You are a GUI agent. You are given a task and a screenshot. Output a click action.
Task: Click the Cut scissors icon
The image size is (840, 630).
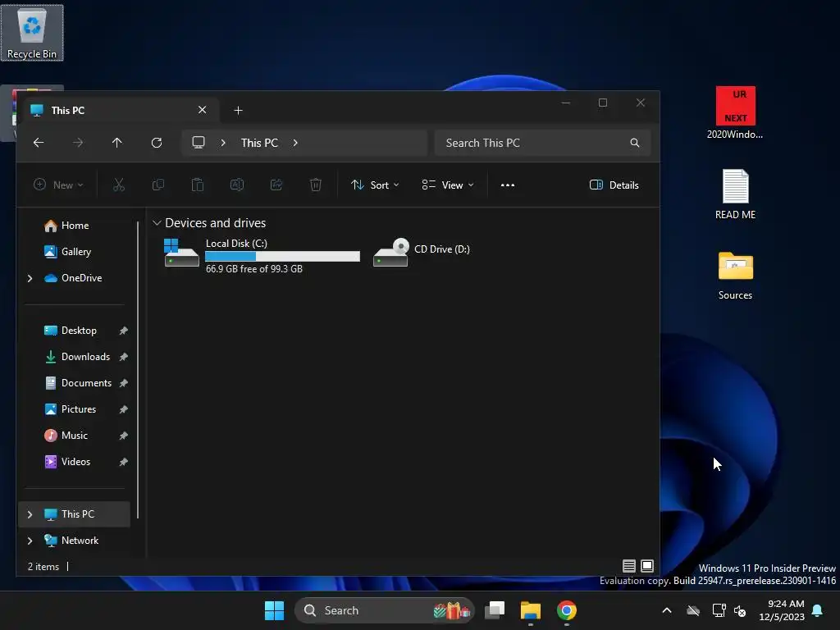click(119, 185)
